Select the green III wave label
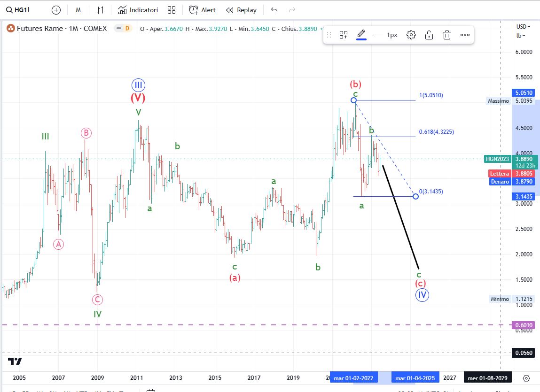540x392 pixels. [46, 136]
